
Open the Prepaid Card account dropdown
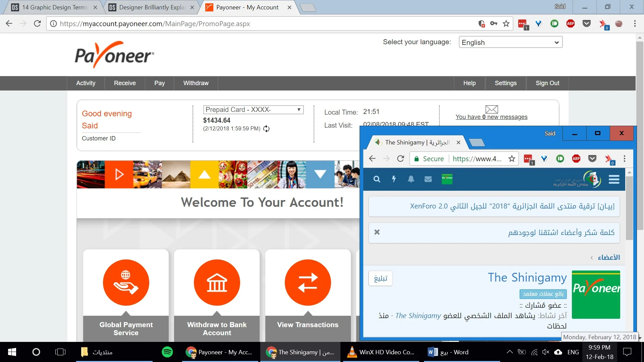coord(253,110)
